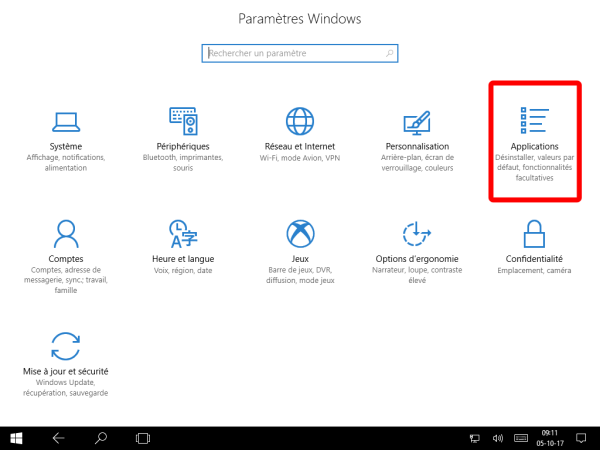Click the 'Wi-Fi, mode Avion, VPN' text
This screenshot has height=450, width=600.
click(300, 158)
